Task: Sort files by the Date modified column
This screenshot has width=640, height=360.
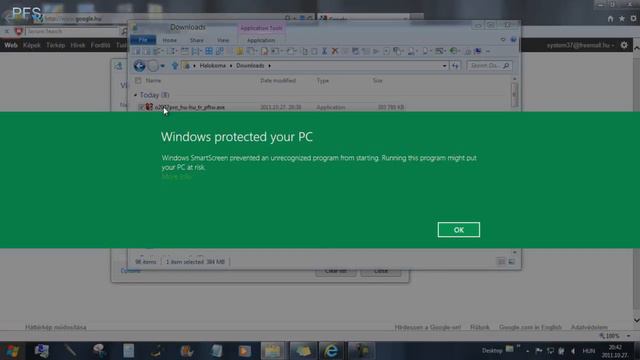Action: click(x=278, y=80)
